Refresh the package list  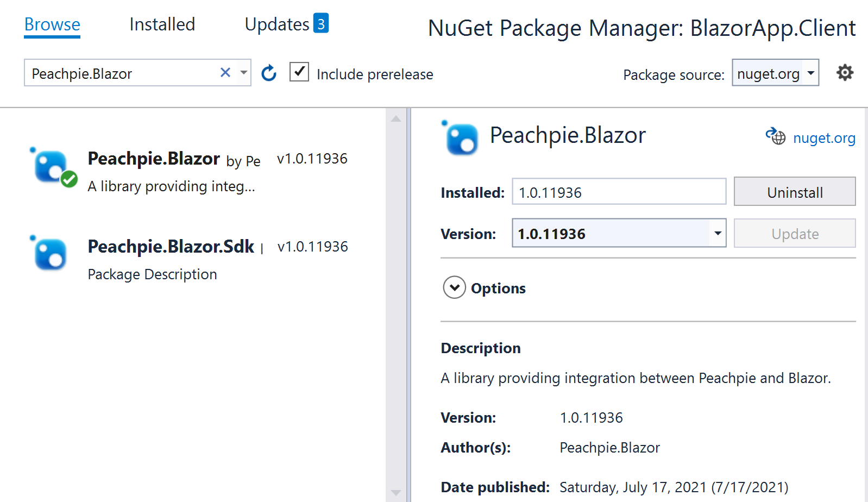269,73
